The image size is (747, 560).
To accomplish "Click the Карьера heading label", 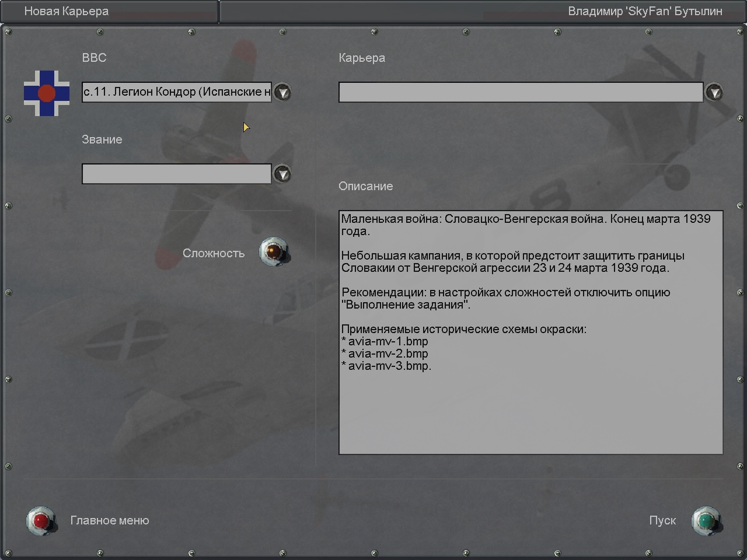I will [x=362, y=58].
